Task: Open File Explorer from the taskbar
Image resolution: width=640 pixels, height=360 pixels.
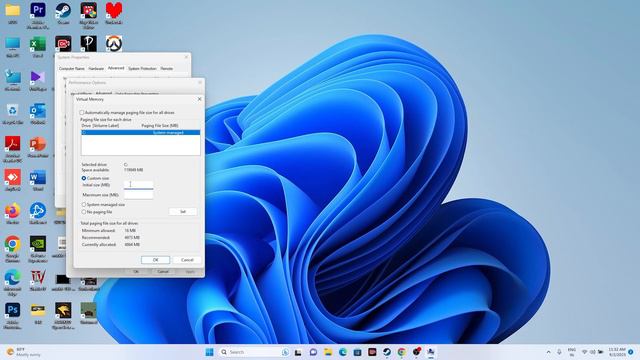Action: point(328,352)
